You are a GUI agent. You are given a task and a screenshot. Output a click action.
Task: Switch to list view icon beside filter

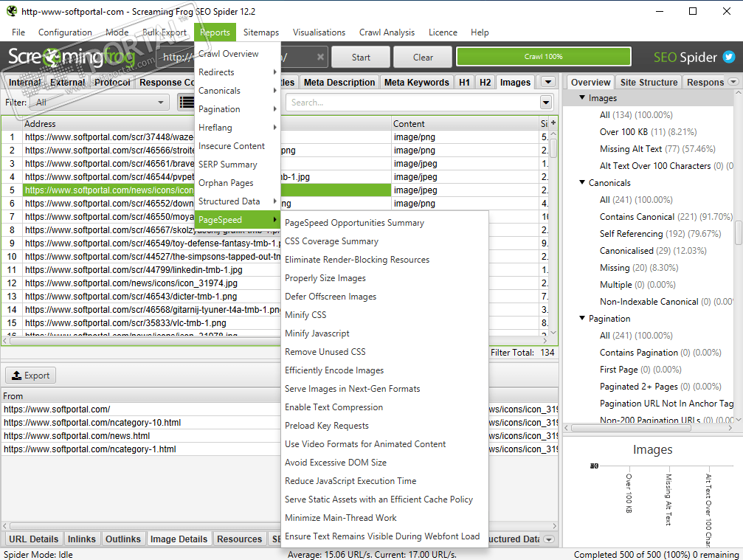(186, 103)
